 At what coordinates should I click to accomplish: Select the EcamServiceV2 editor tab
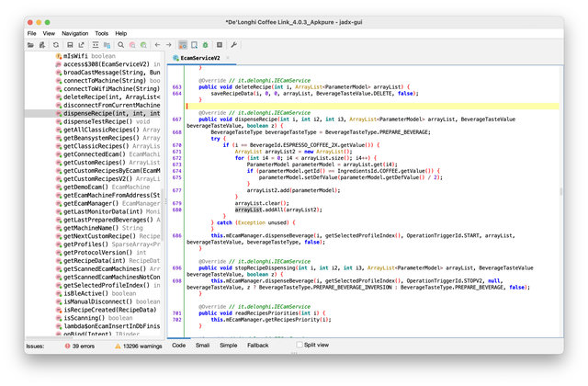pos(200,58)
